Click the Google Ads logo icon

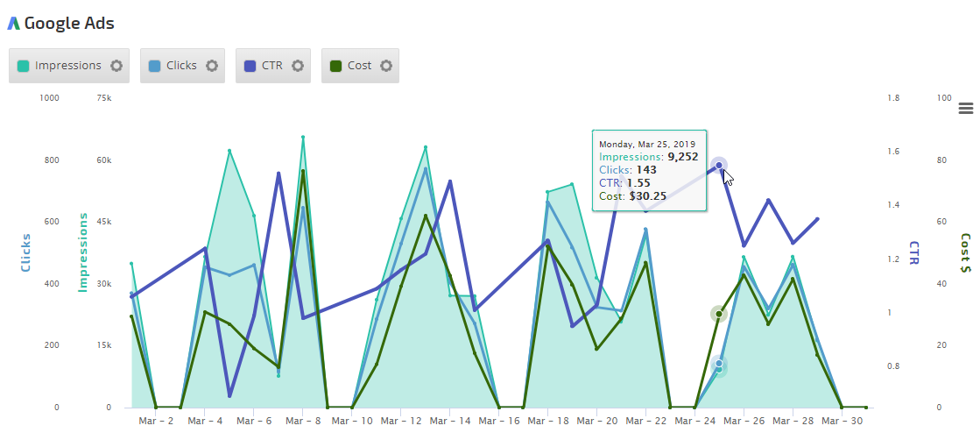click(x=13, y=24)
